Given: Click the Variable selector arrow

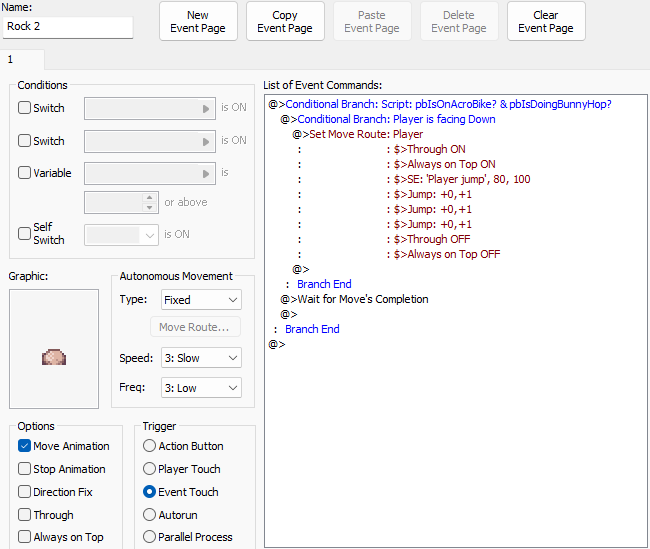Looking at the screenshot, I should click(206, 173).
